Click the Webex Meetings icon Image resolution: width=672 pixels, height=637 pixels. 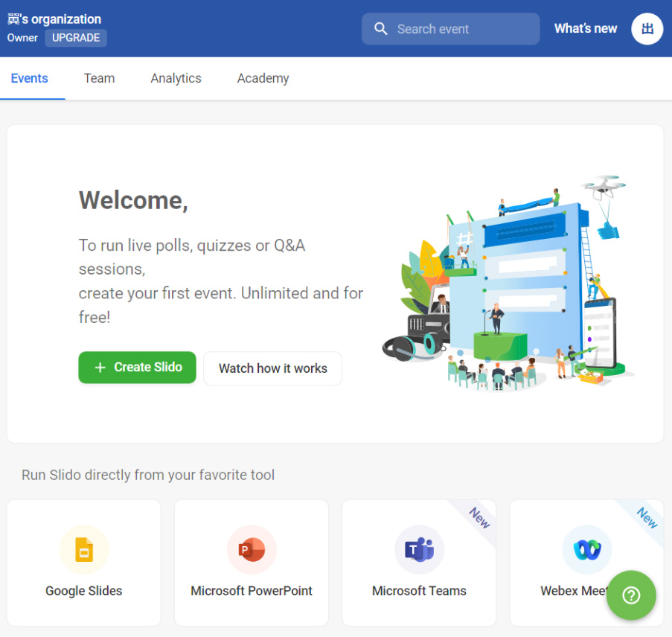[x=586, y=549]
